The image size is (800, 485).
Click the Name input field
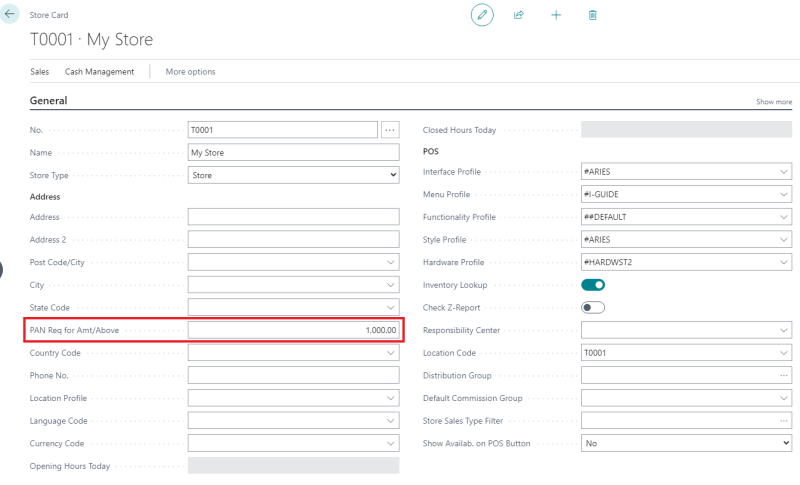293,153
